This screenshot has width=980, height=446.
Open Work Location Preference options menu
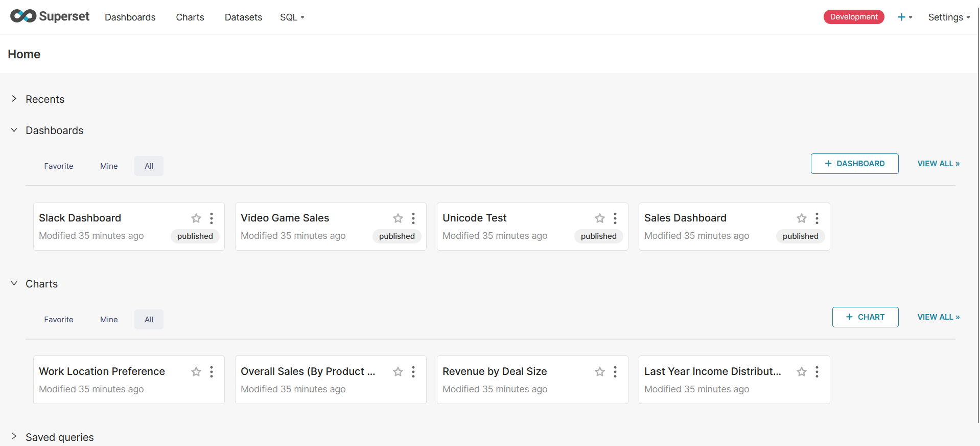click(x=212, y=372)
